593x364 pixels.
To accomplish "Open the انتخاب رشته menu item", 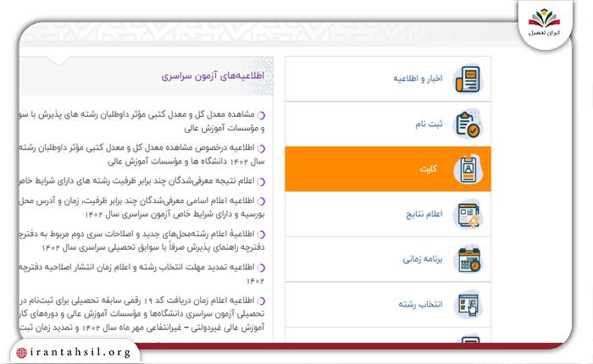I will [388, 304].
